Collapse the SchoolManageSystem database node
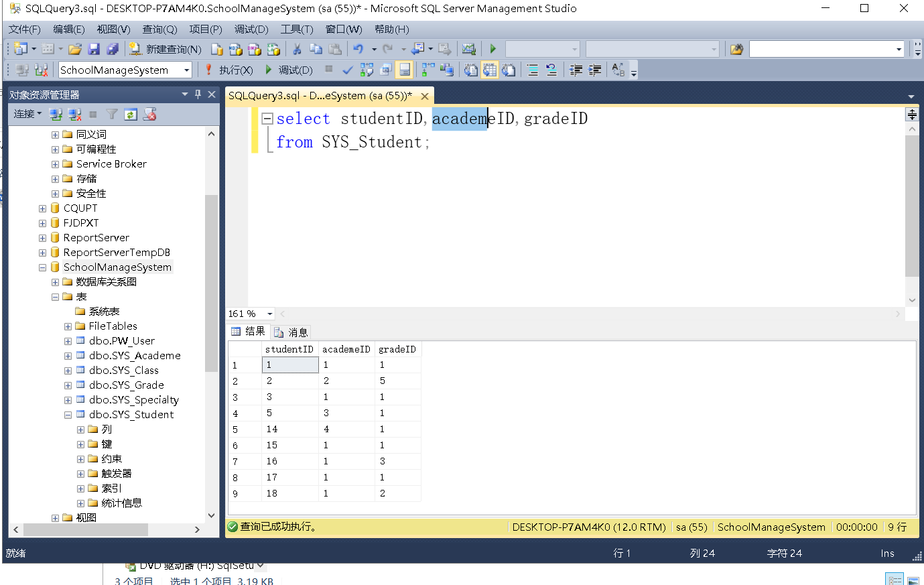 [42, 267]
